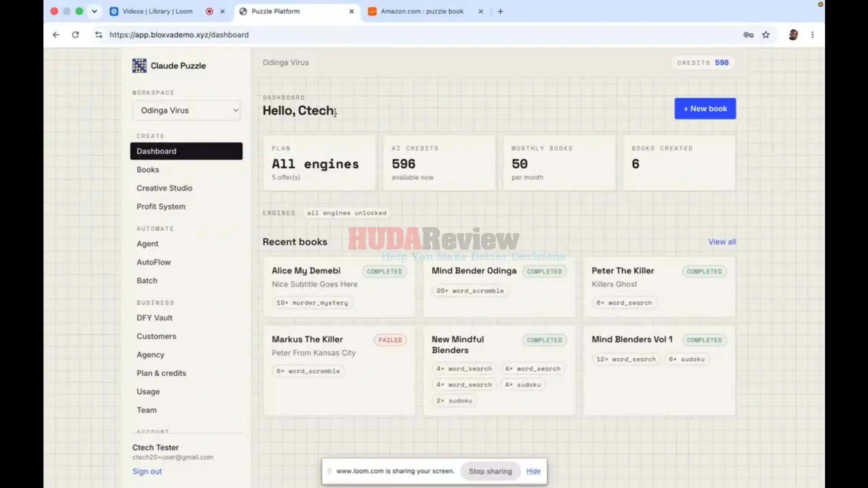Open Creative Studio in sidebar
The image size is (868, 488).
[x=165, y=188]
